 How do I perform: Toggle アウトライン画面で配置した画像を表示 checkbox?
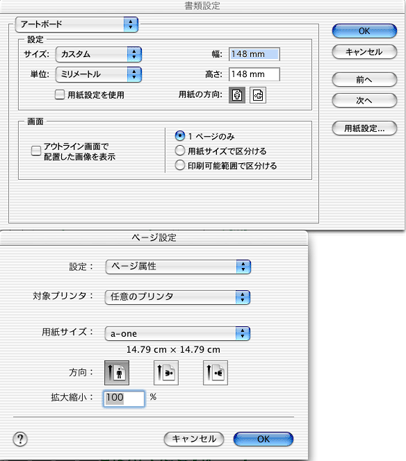point(36,151)
